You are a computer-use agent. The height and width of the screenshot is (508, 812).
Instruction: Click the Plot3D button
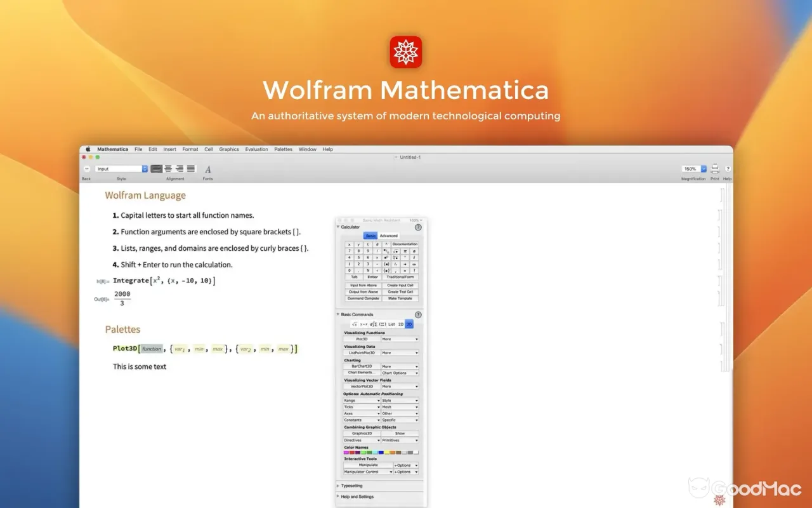pyautogui.click(x=362, y=339)
